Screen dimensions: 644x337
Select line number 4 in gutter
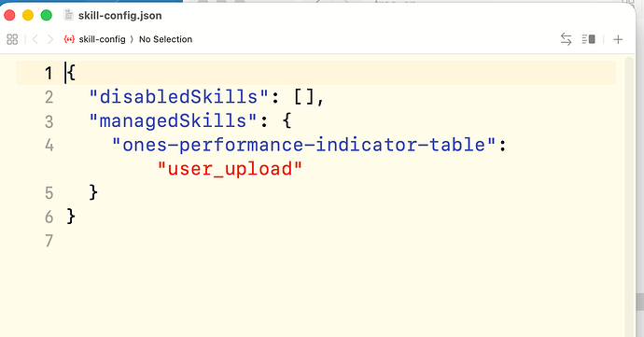[x=49, y=145]
